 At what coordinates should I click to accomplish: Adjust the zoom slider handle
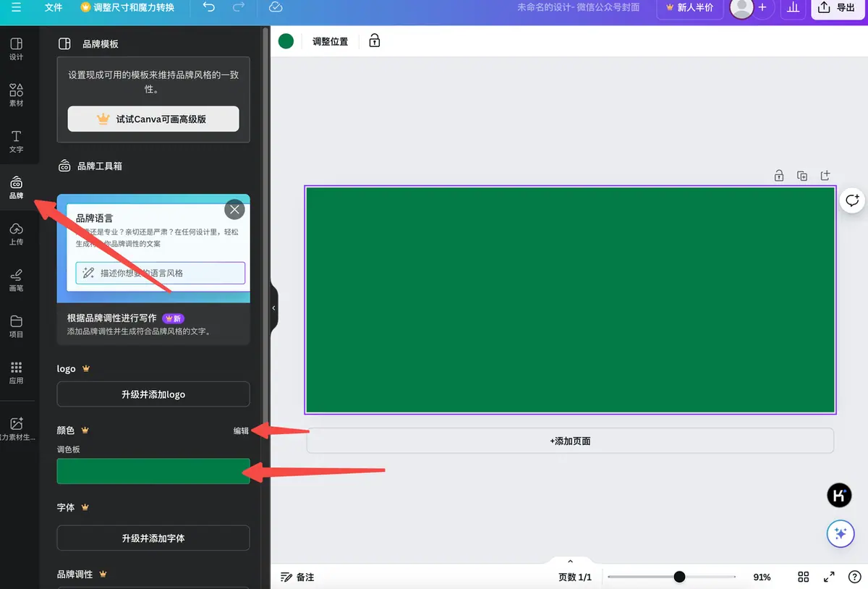pyautogui.click(x=679, y=577)
